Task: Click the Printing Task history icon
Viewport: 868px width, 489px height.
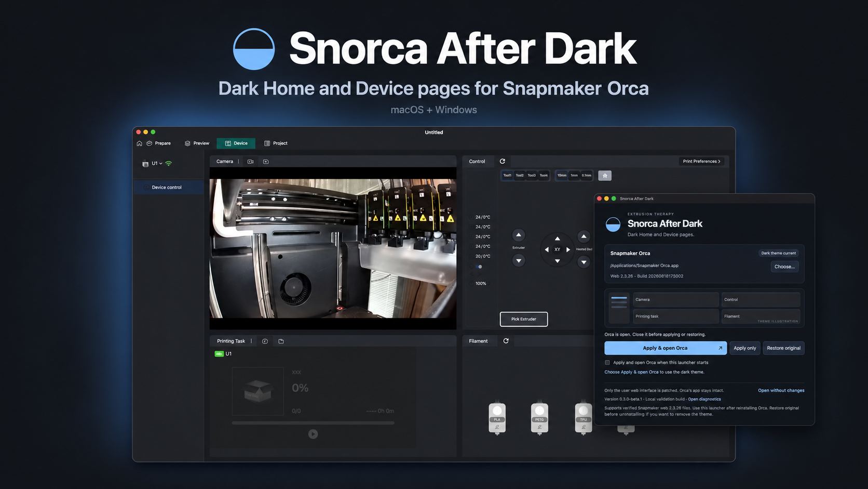Action: click(265, 341)
